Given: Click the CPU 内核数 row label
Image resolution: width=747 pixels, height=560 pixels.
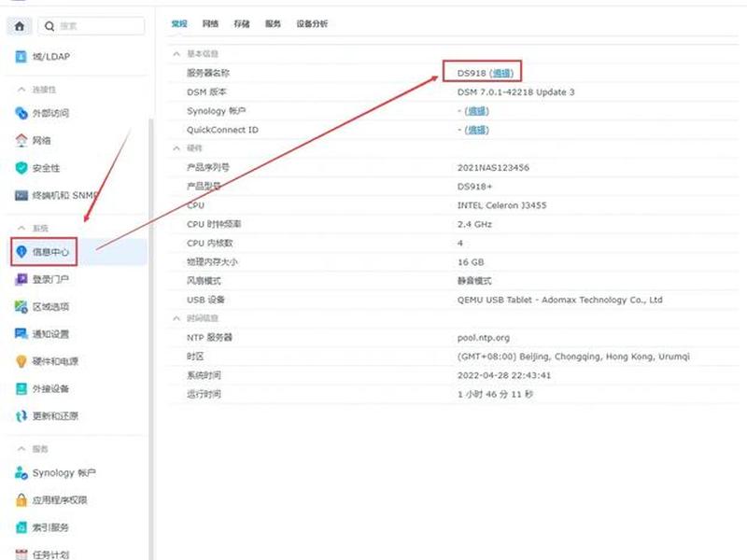Looking at the screenshot, I should click(x=209, y=244).
